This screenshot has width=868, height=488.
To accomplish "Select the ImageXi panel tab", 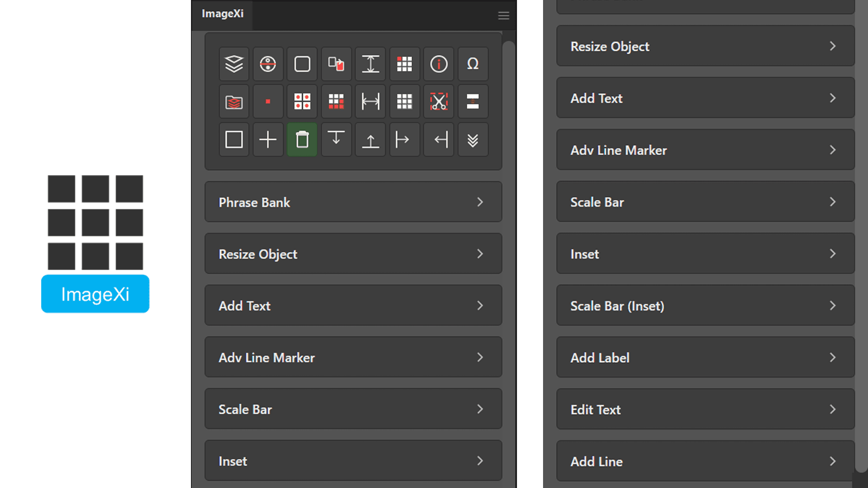I will [x=222, y=14].
